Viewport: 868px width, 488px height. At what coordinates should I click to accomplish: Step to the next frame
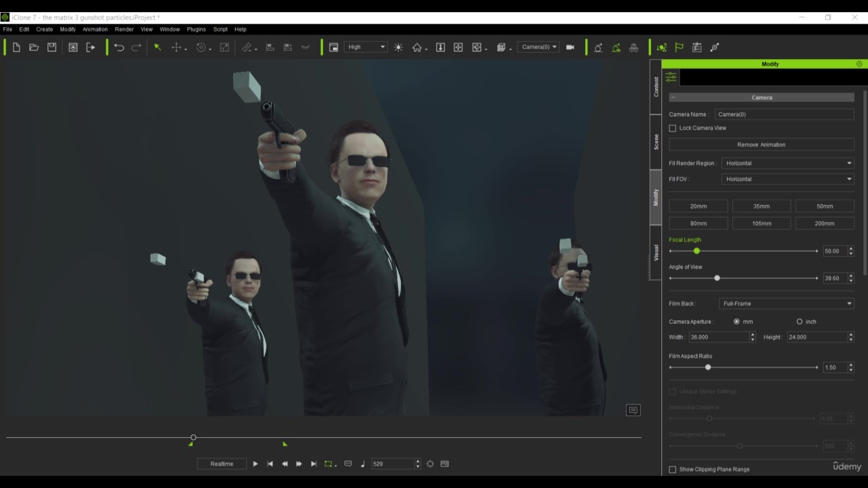299,464
